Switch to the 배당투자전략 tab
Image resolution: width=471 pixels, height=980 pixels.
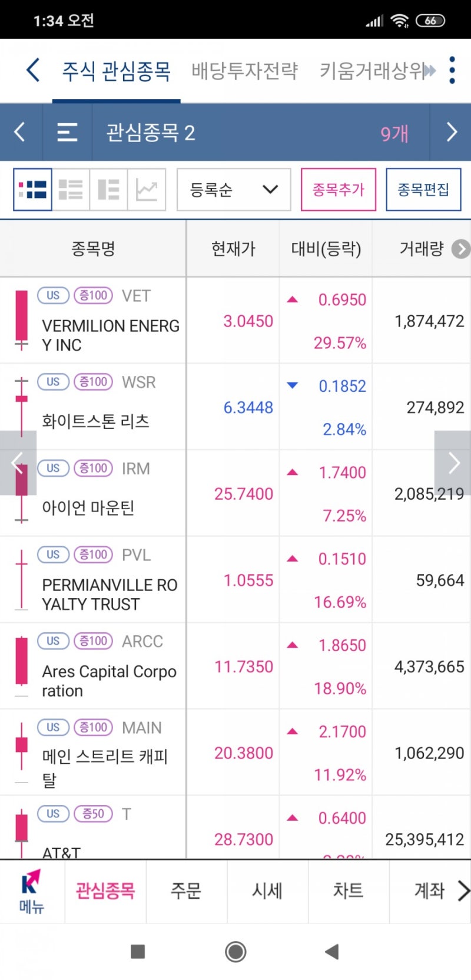[244, 71]
